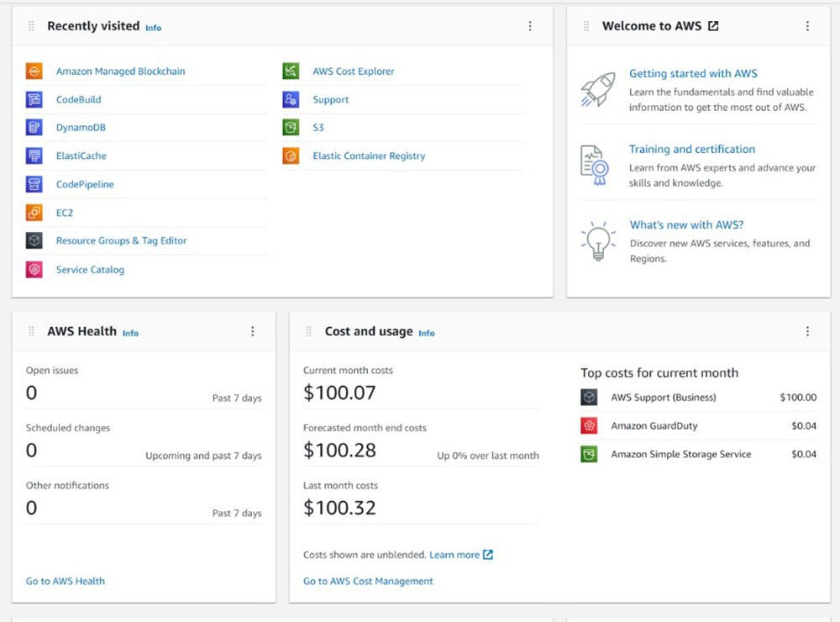Screen dimensions: 840x622
Task: Click the Service Catalog icon
Action: pos(34,269)
